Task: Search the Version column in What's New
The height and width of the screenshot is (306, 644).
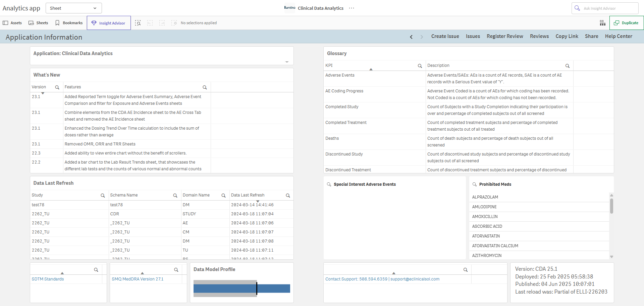Action: tap(57, 87)
